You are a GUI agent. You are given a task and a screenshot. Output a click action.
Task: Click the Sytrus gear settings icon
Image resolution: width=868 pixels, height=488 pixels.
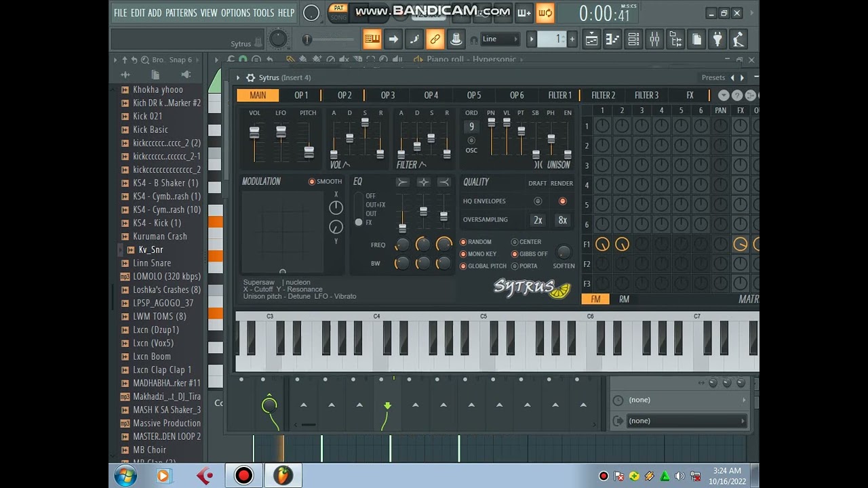pos(250,78)
